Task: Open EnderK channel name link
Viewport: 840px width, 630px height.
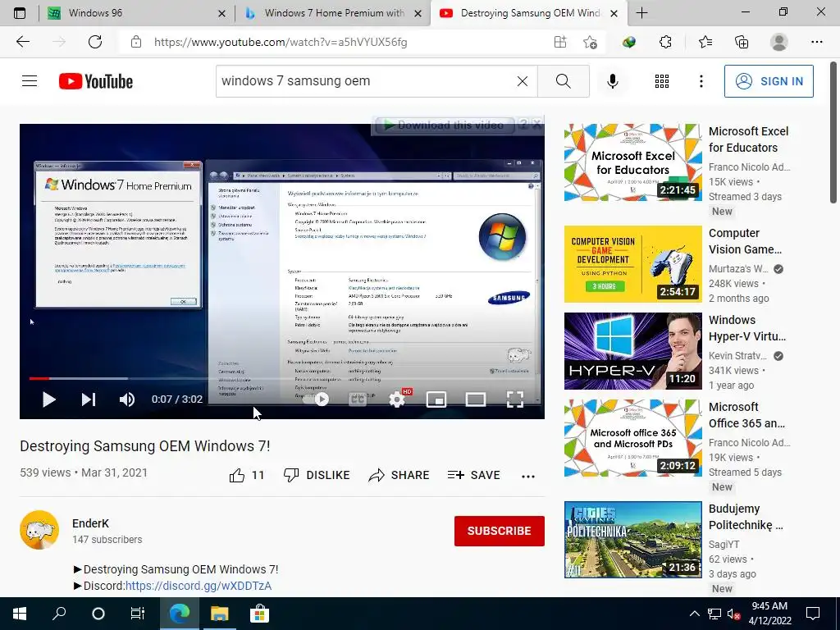Action: pos(90,523)
